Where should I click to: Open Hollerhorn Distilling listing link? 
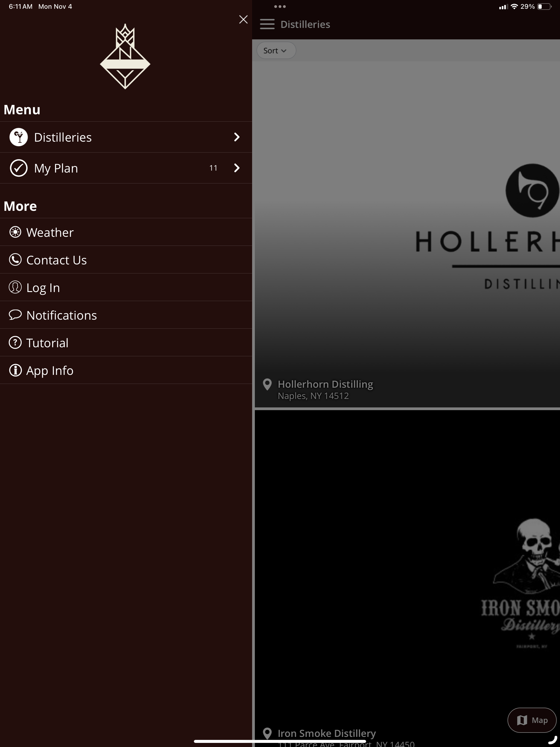click(x=325, y=384)
